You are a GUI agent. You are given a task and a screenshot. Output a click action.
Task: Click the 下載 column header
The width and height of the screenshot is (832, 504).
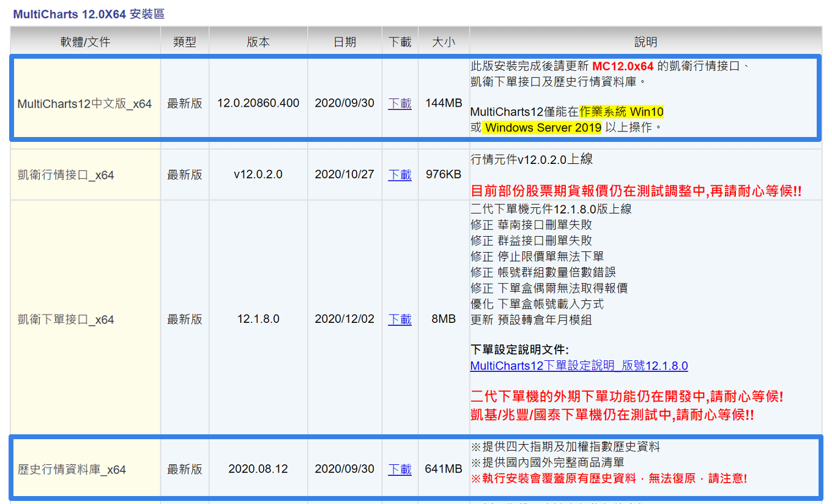pos(400,42)
